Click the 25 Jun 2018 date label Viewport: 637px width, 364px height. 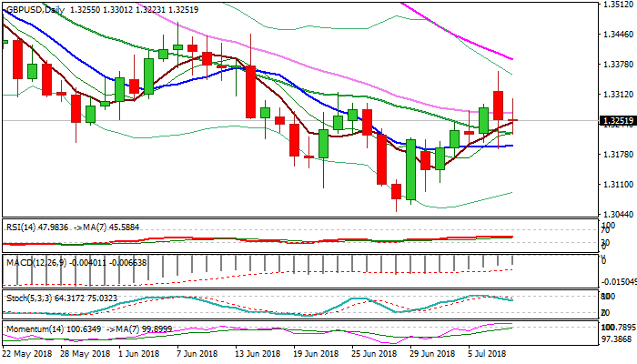(x=374, y=354)
